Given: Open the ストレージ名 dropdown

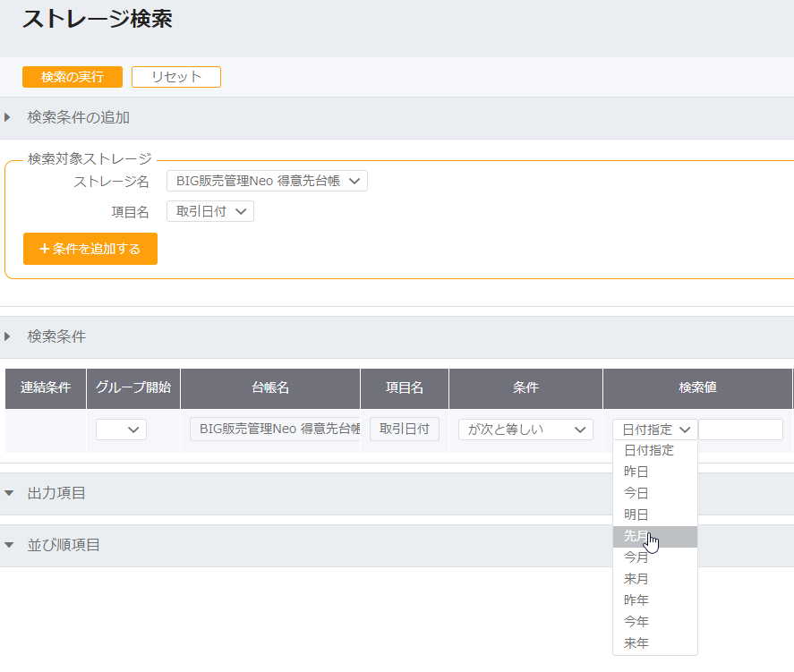Looking at the screenshot, I should tap(267, 182).
